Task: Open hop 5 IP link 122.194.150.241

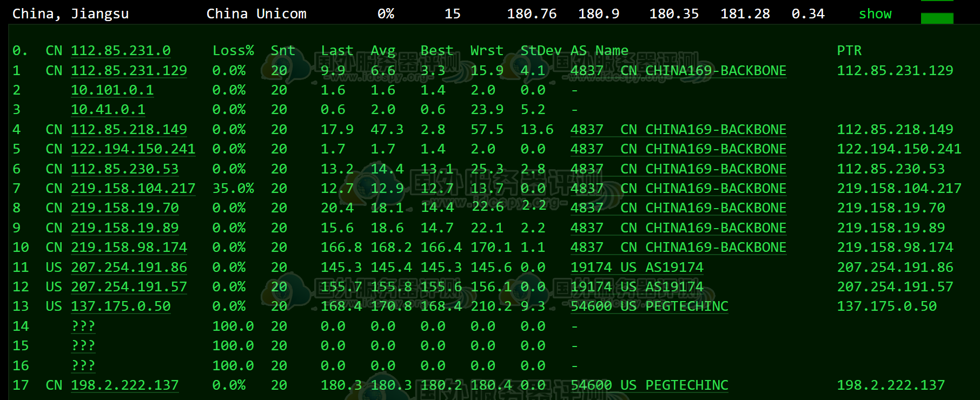Action: point(133,149)
